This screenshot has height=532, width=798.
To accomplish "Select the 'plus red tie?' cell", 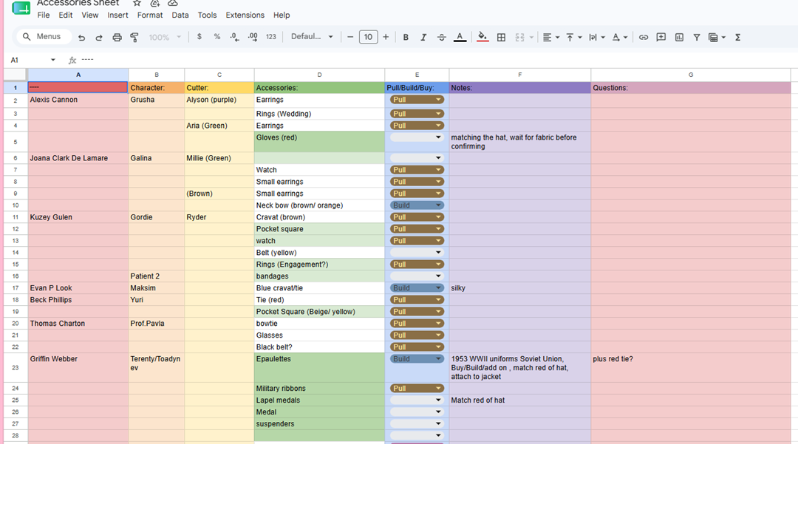I will pos(691,367).
